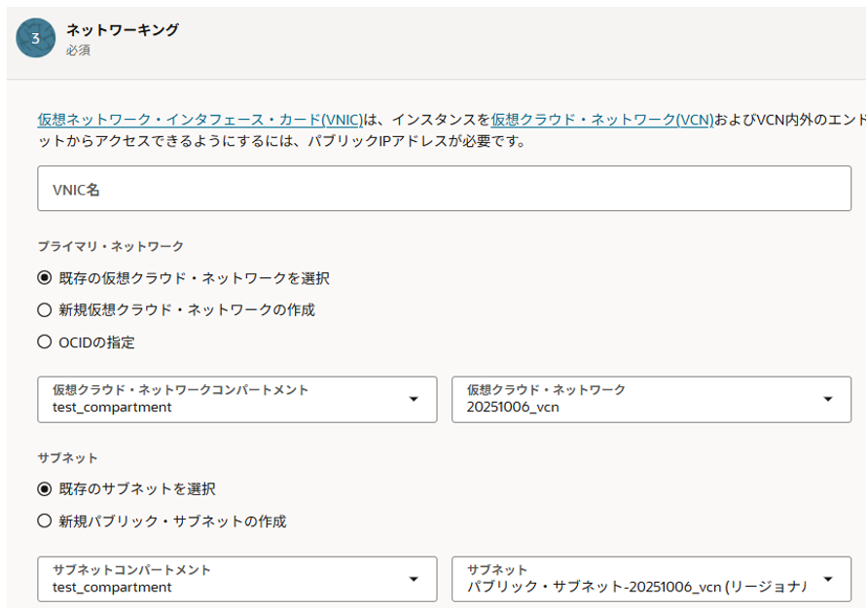Open the 仮想クラウド・ネットワーク selection field
This screenshot has width=868, height=610.
[x=637, y=399]
